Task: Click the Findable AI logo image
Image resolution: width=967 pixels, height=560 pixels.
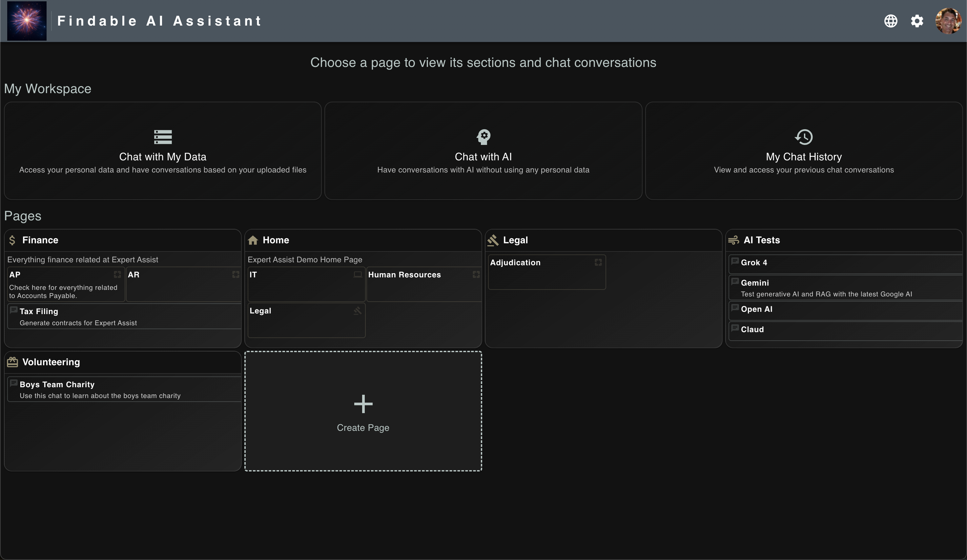Action: (27, 21)
